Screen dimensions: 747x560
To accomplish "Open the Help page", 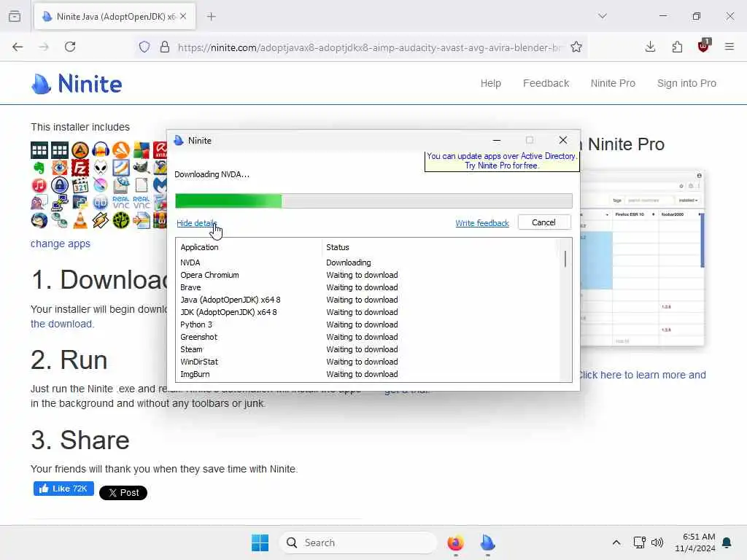I will click(490, 83).
